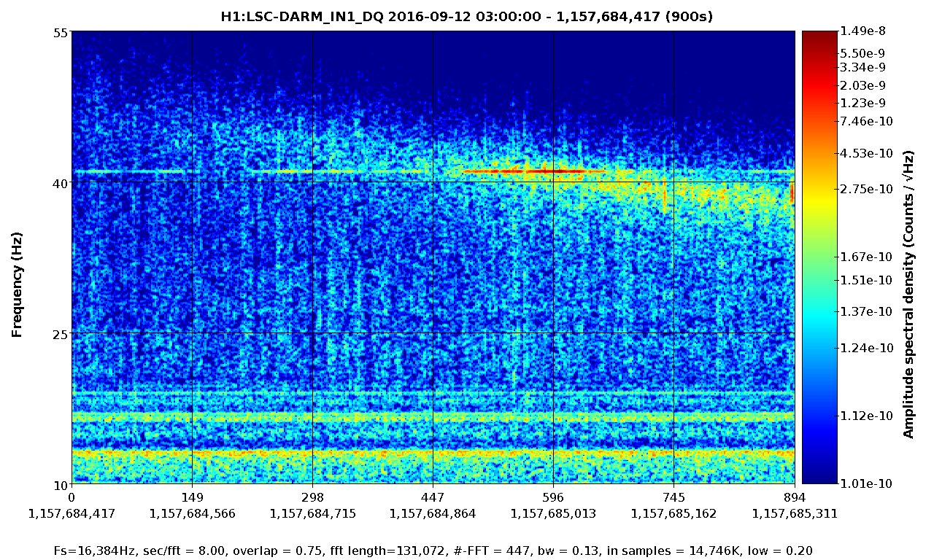Click x-axis tick label 149
Viewport: 934px width, 560px height.
click(x=191, y=498)
